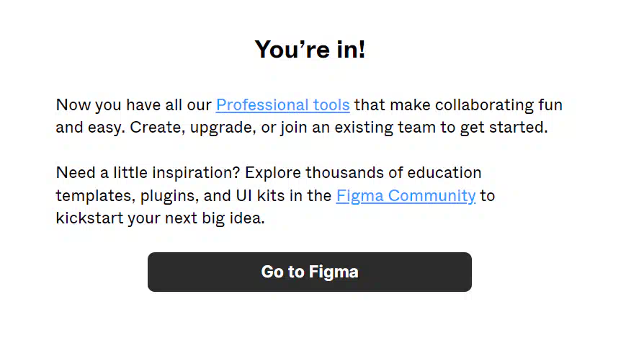Click the text existing team to get started

pyautogui.click(x=441, y=128)
